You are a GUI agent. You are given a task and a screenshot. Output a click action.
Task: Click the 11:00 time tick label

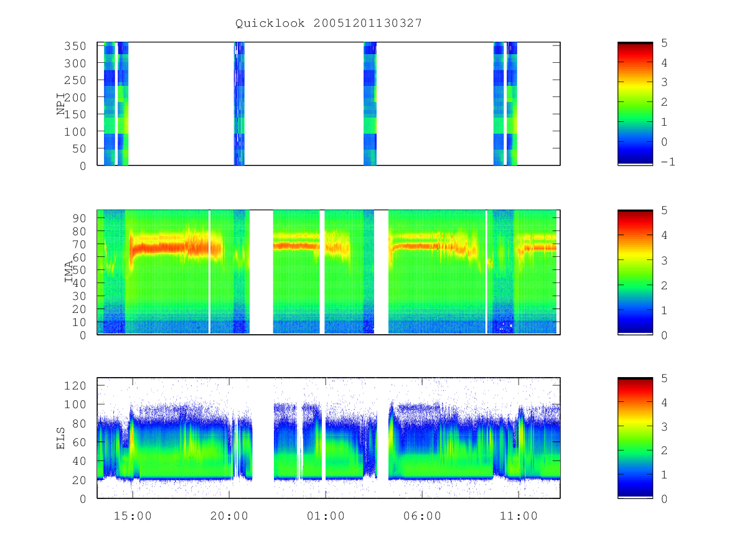coord(519,516)
